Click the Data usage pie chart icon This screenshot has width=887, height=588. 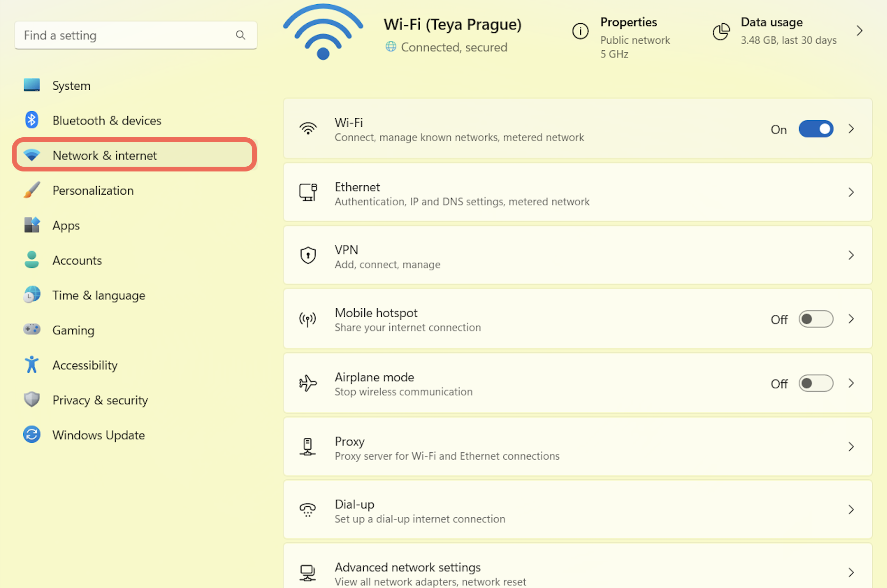click(721, 31)
